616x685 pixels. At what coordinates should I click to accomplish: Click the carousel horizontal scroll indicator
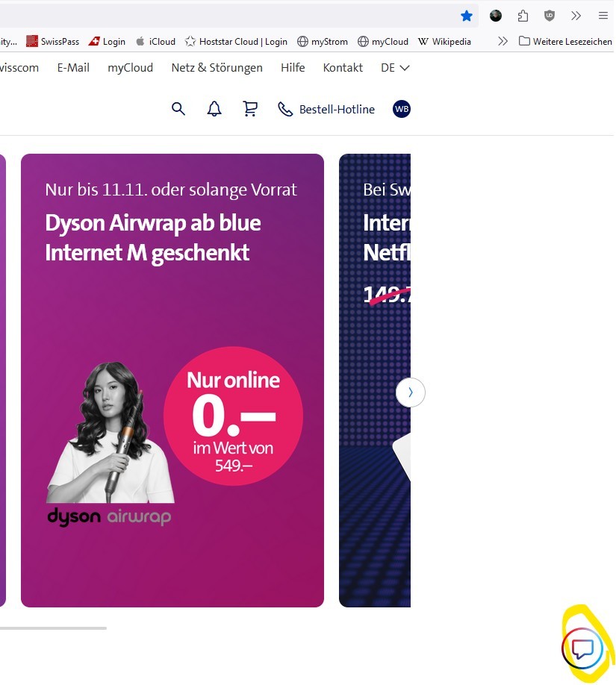tap(53, 628)
